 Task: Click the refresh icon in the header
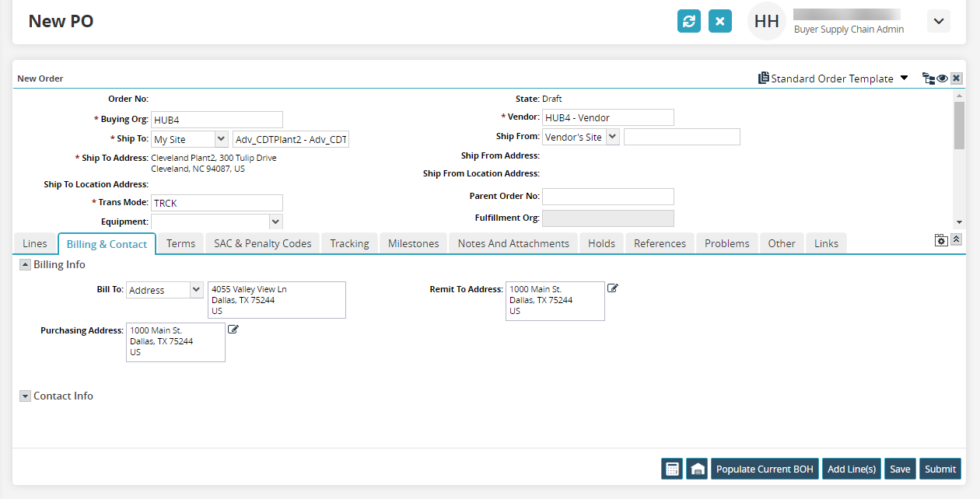point(689,21)
